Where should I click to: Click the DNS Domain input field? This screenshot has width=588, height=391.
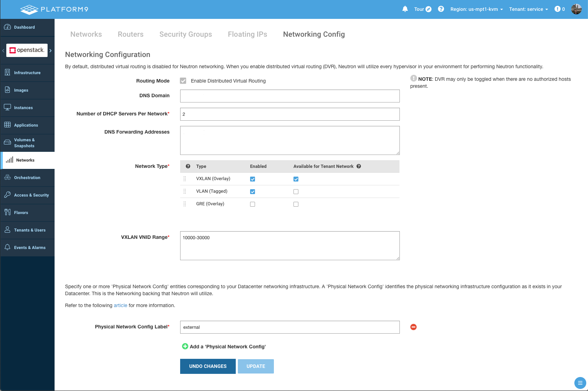[290, 96]
